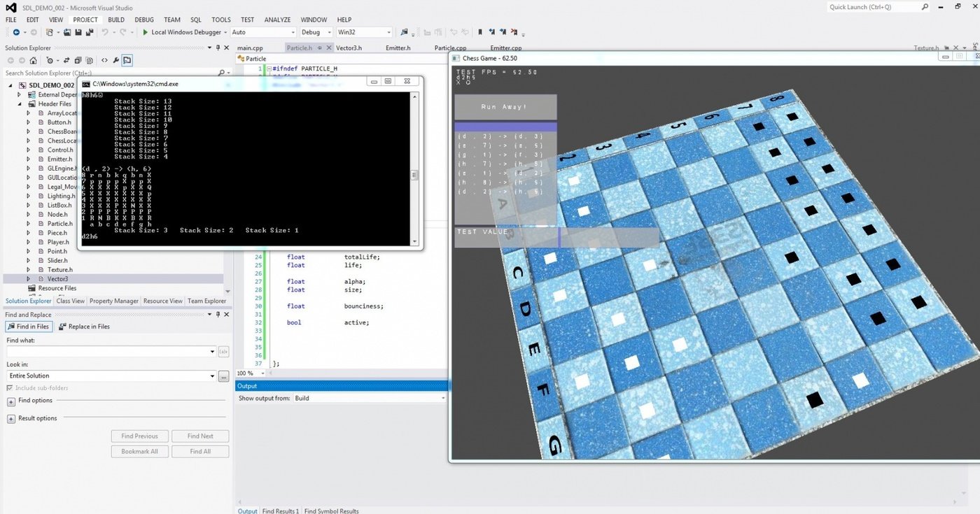
Task: Open the Look in dropdown
Action: [211, 376]
